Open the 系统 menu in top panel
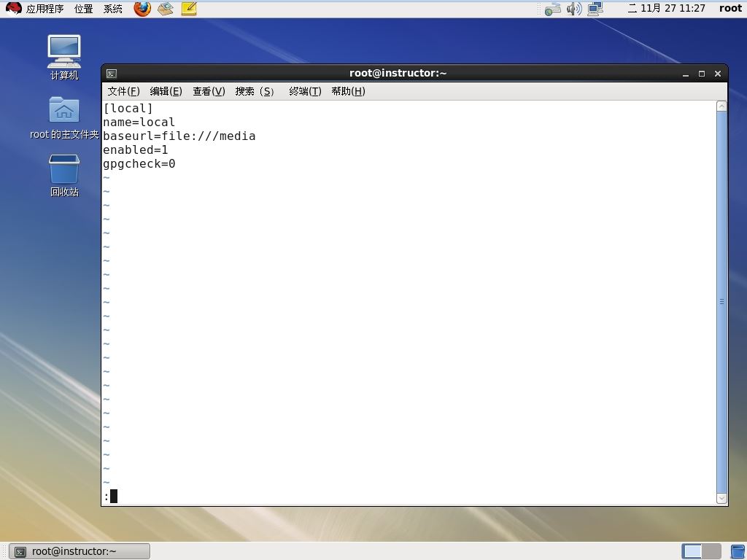 (113, 9)
